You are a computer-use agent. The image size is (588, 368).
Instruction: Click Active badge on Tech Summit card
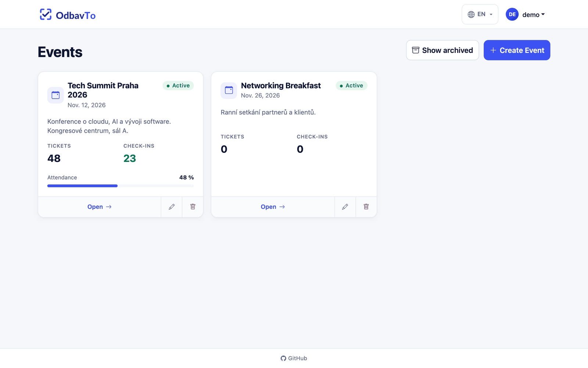coord(178,85)
